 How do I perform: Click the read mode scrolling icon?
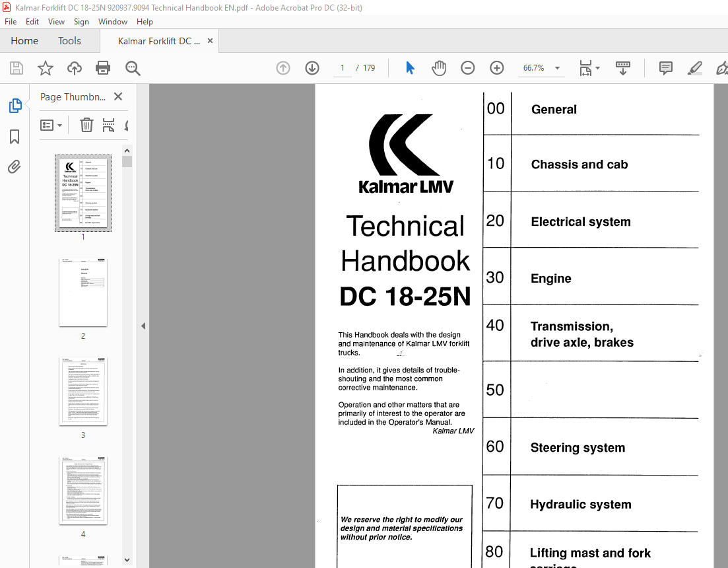tap(622, 68)
